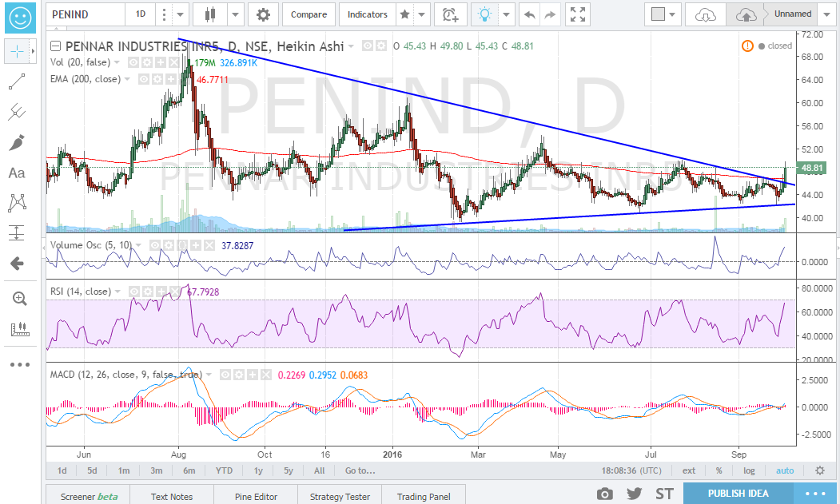Select the price range measurement tool

[17, 233]
